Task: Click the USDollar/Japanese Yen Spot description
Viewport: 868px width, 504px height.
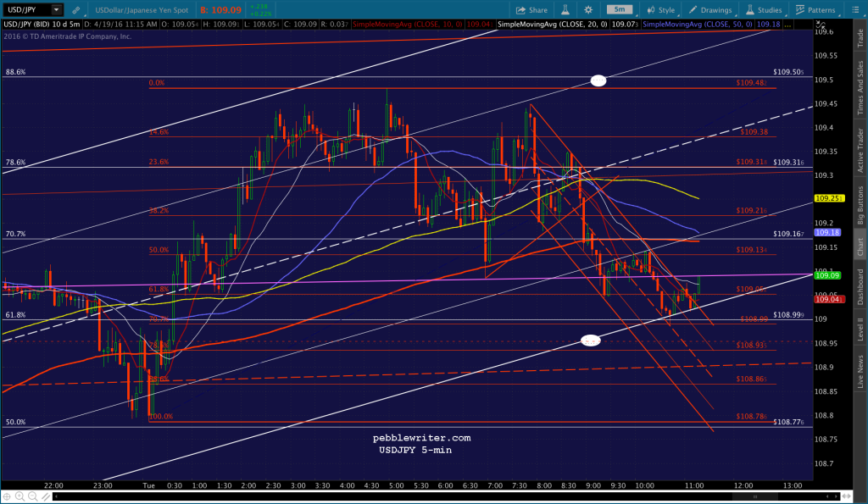Action: (x=142, y=10)
